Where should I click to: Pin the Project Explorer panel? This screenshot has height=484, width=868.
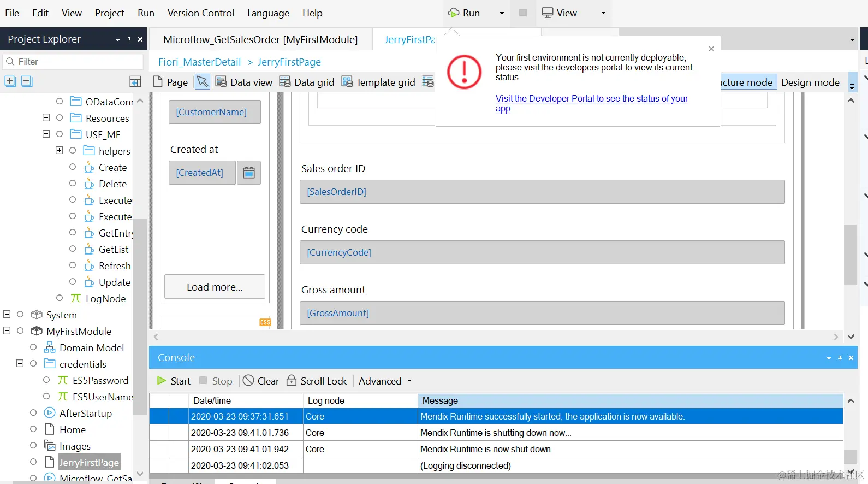click(x=129, y=39)
